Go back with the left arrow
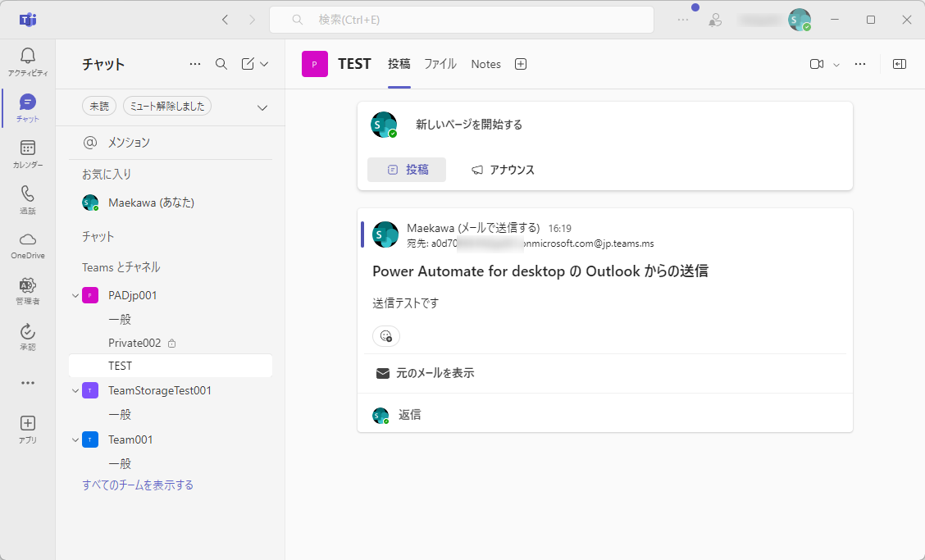 (x=225, y=20)
